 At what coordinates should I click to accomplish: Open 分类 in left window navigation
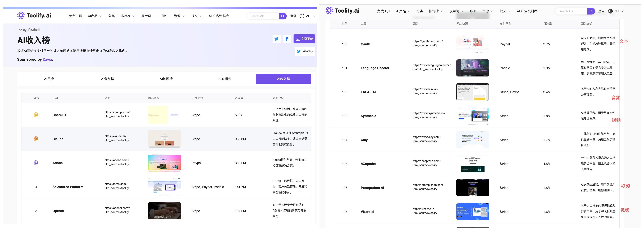112,16
